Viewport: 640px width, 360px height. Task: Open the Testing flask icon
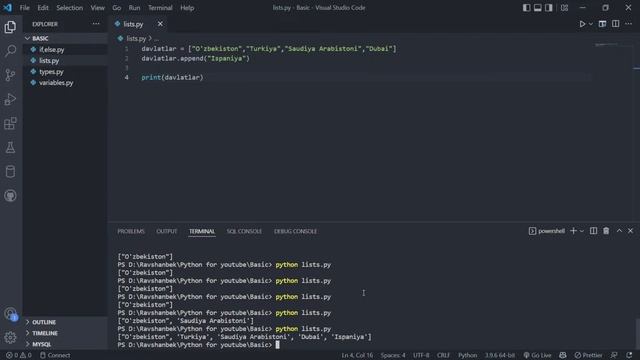point(10,147)
